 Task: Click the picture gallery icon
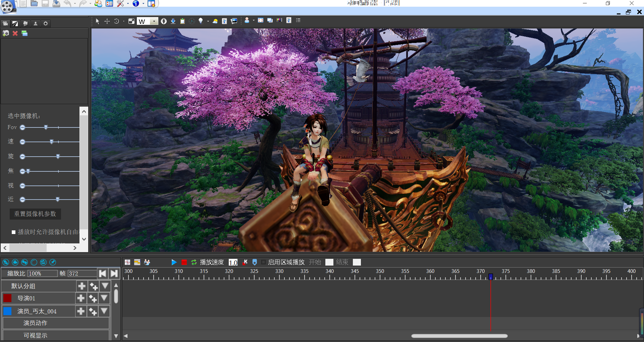coord(234,21)
